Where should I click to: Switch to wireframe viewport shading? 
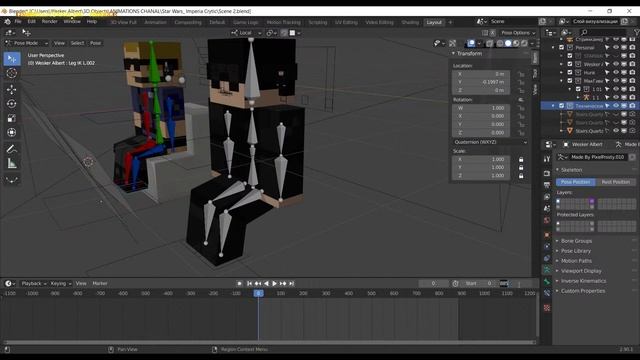500,43
